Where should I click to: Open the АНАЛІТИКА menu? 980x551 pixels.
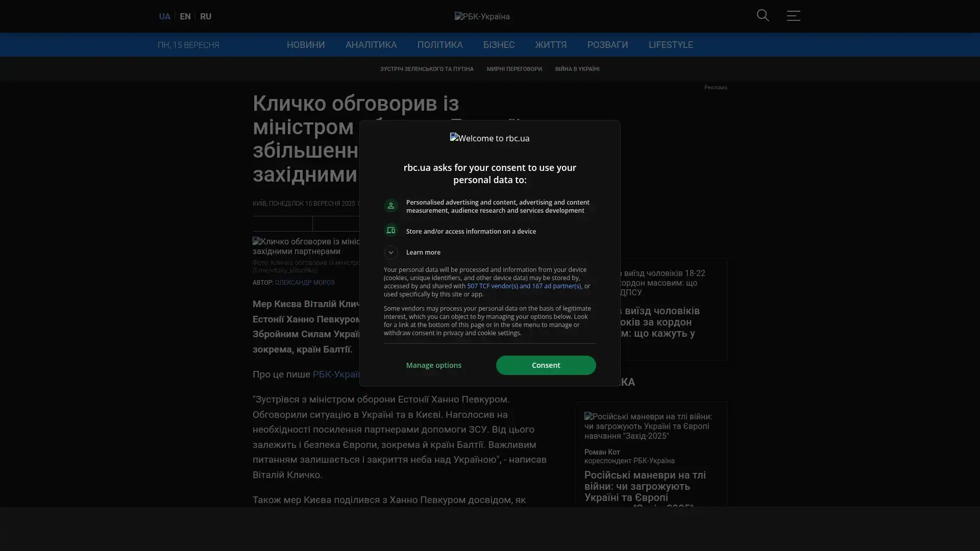click(x=371, y=45)
